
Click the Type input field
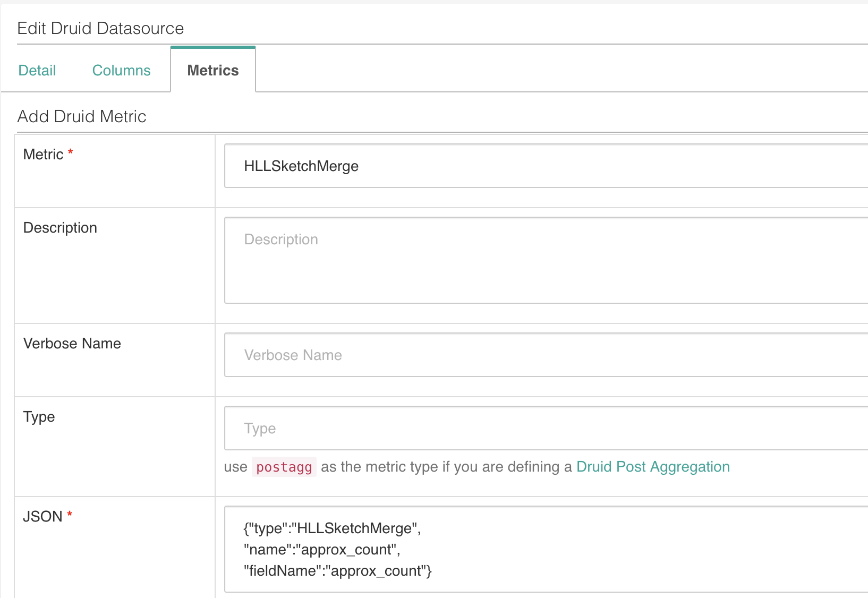(x=531, y=428)
